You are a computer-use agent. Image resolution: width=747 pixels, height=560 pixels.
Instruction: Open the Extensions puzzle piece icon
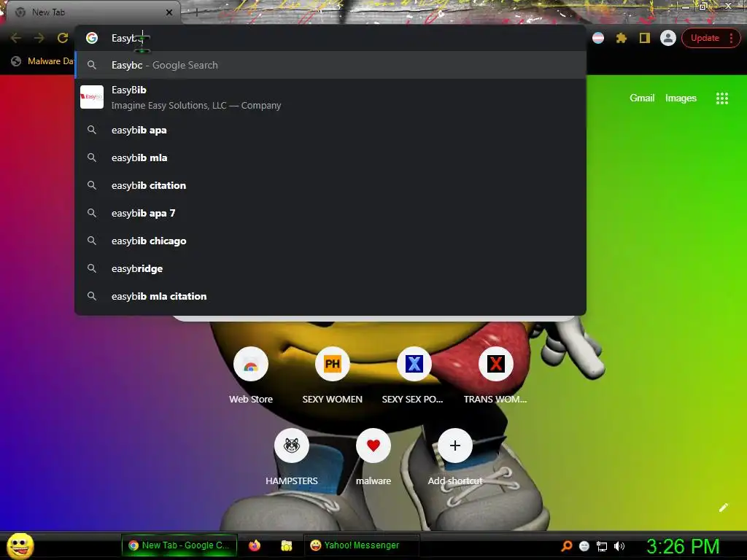pos(622,38)
